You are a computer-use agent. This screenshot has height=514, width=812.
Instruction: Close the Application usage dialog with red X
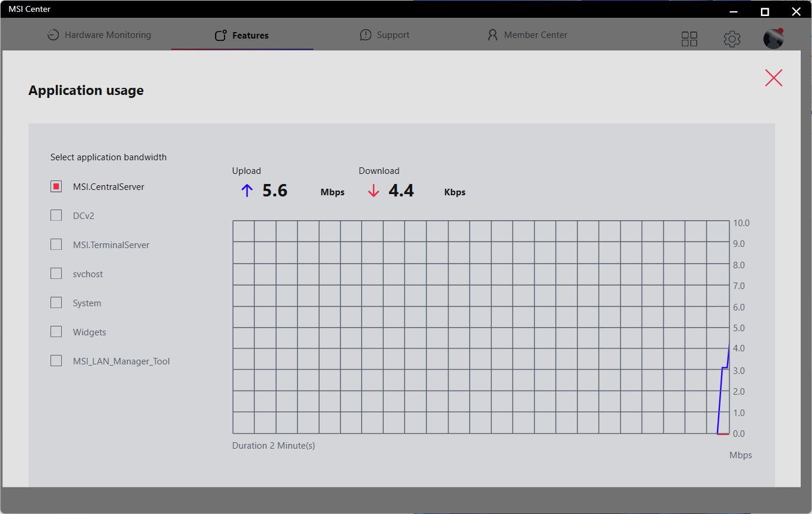773,78
